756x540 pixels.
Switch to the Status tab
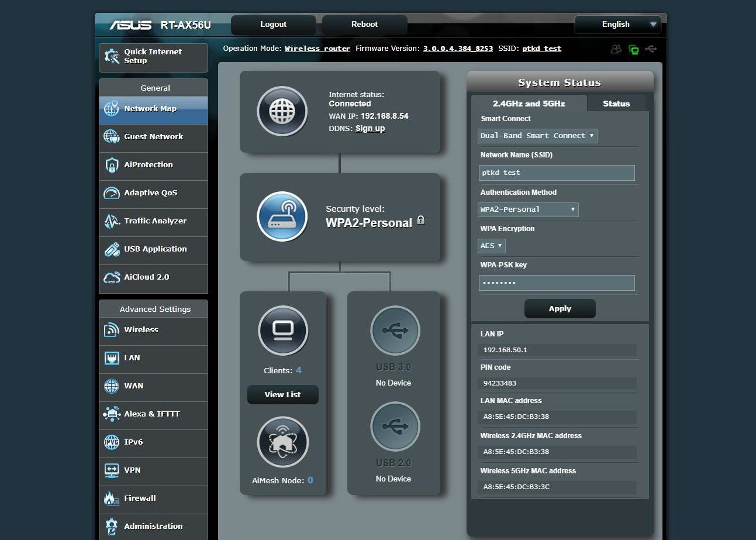tap(616, 104)
